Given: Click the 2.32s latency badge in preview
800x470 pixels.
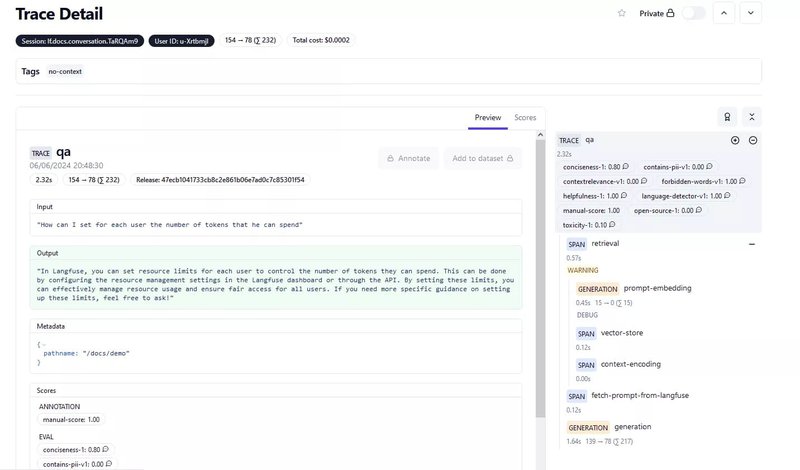Looking at the screenshot, I should click(x=44, y=180).
